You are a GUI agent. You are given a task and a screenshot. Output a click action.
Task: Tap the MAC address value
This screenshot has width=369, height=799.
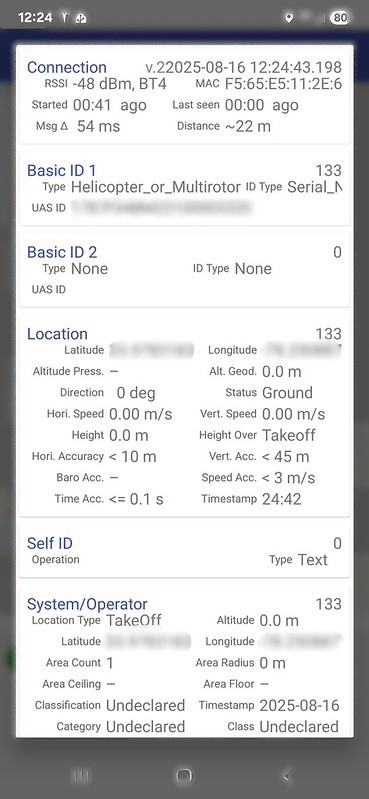coord(283,84)
